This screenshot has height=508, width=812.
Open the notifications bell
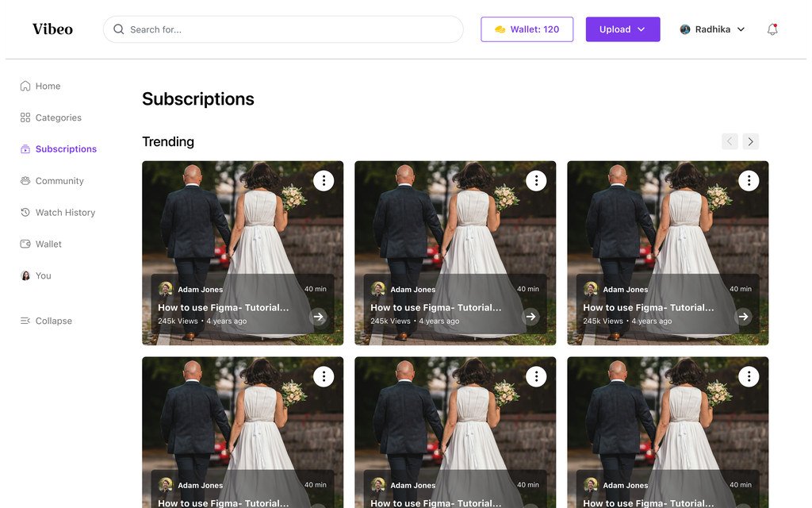click(x=772, y=29)
